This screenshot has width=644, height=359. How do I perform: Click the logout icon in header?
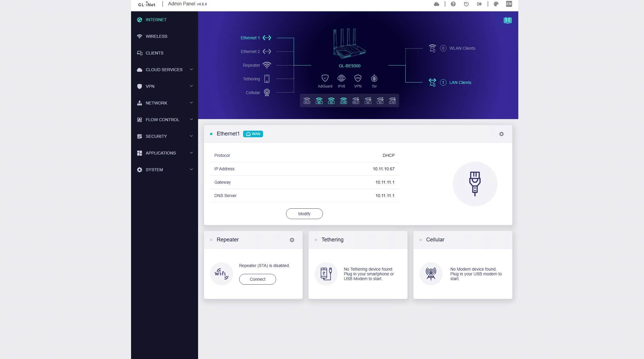pos(479,4)
